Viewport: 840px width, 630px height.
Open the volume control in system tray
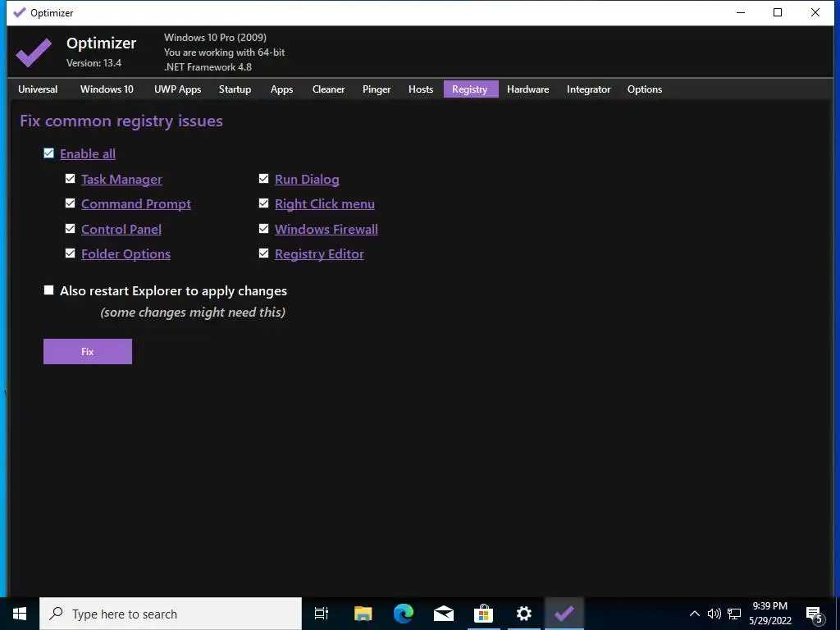click(x=714, y=614)
